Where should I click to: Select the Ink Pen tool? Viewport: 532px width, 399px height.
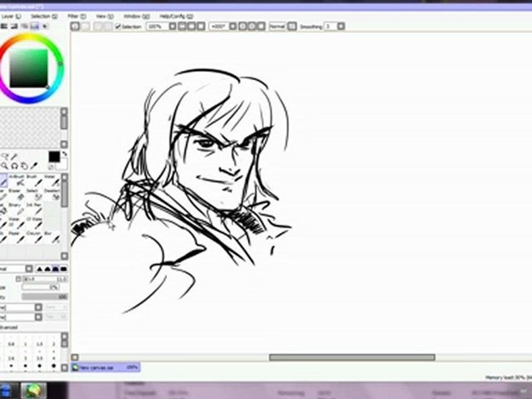(x=34, y=209)
